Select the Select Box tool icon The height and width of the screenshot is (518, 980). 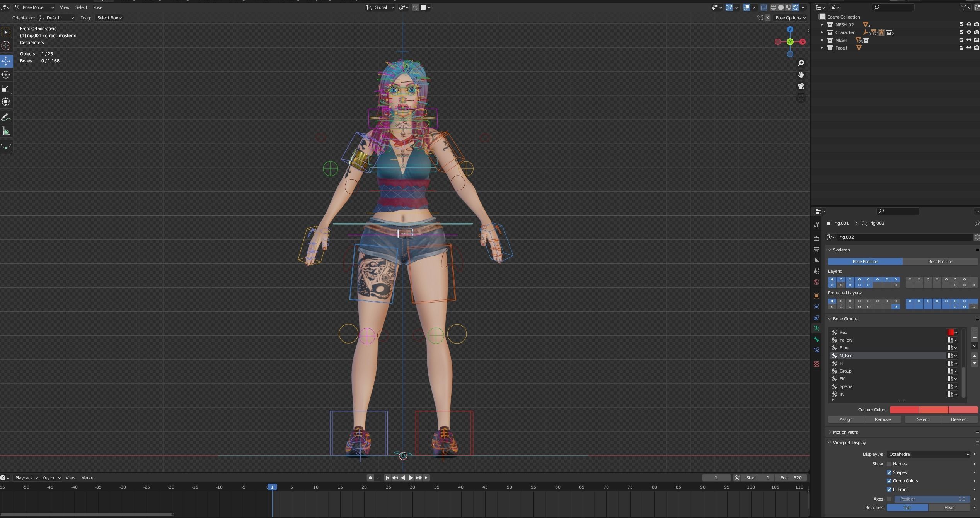click(x=6, y=32)
